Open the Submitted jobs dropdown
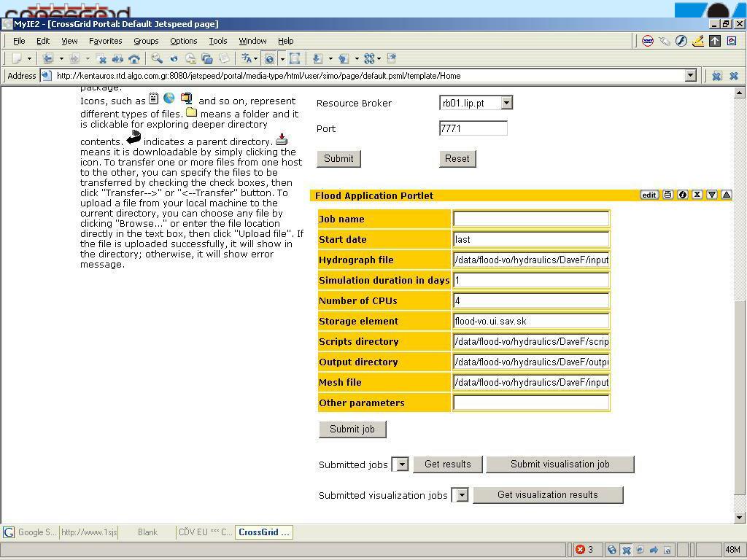This screenshot has width=747, height=560. (403, 464)
